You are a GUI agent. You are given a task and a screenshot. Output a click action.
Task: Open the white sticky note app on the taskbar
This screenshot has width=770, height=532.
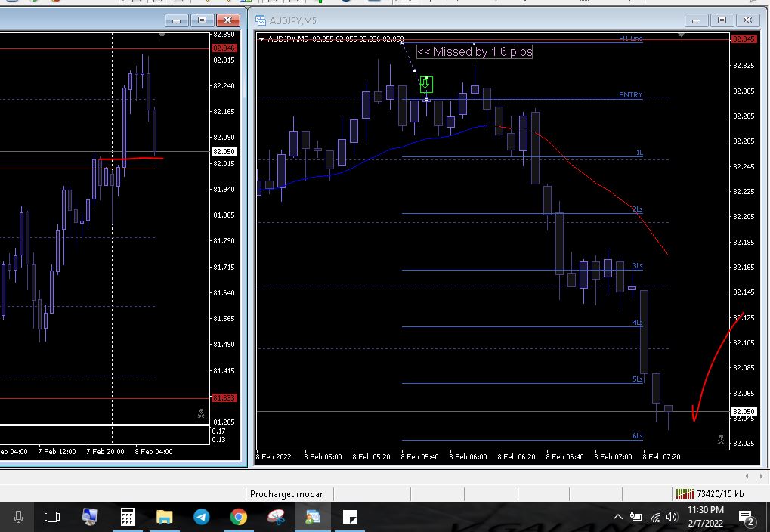tap(350, 517)
